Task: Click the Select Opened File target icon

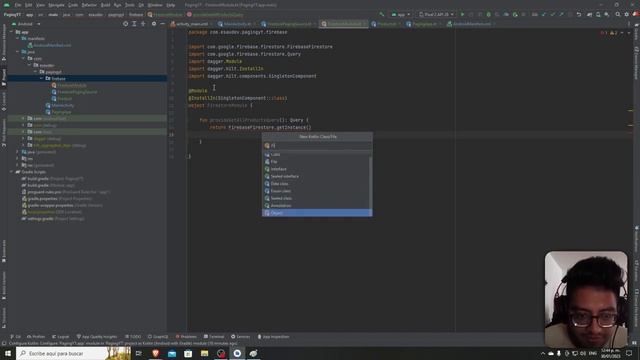Action: [125, 24]
